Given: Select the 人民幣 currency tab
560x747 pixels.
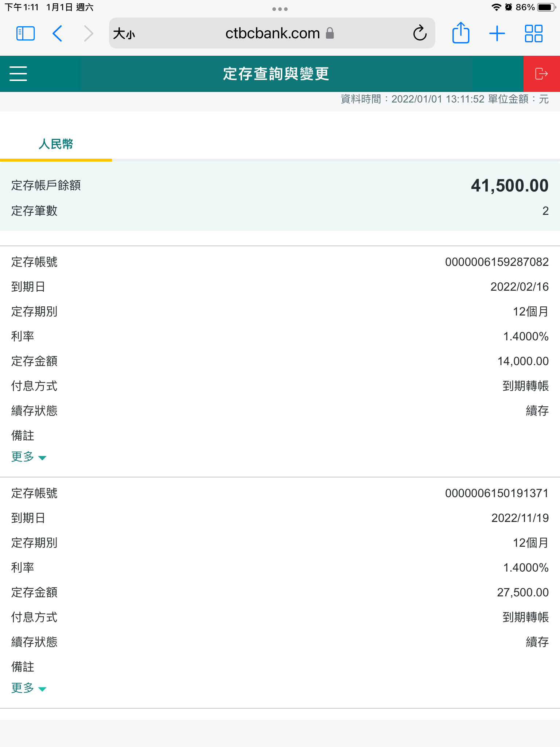Looking at the screenshot, I should tap(56, 144).
